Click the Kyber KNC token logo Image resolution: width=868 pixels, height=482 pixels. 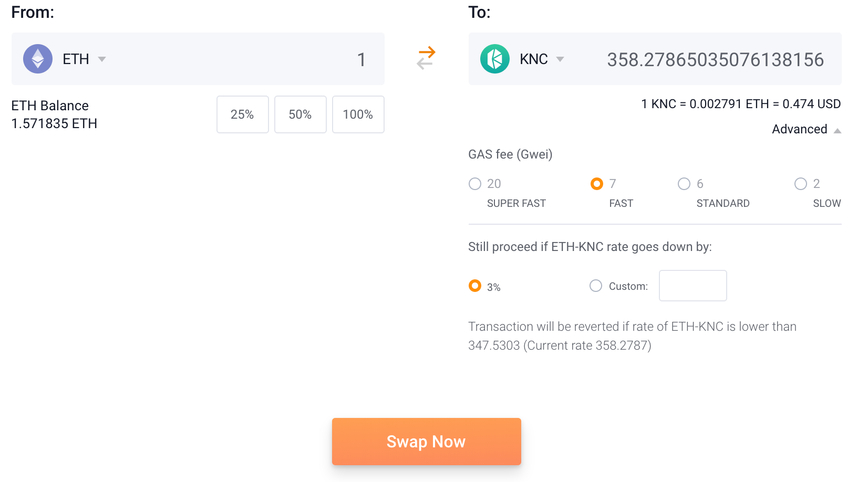click(495, 59)
